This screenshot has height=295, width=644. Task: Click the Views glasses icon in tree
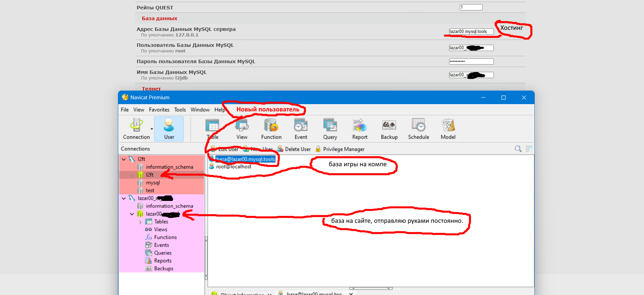pos(148,229)
